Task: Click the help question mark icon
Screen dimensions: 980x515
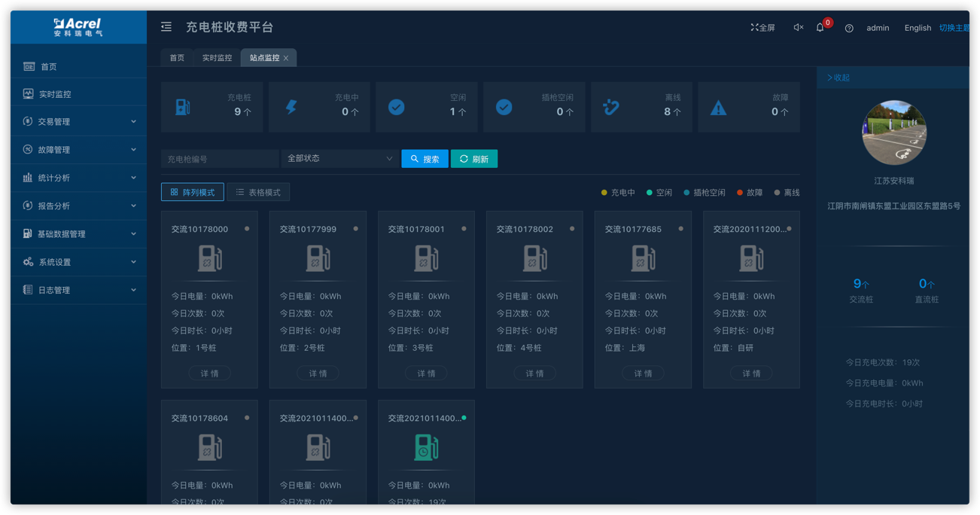Action: click(x=849, y=29)
